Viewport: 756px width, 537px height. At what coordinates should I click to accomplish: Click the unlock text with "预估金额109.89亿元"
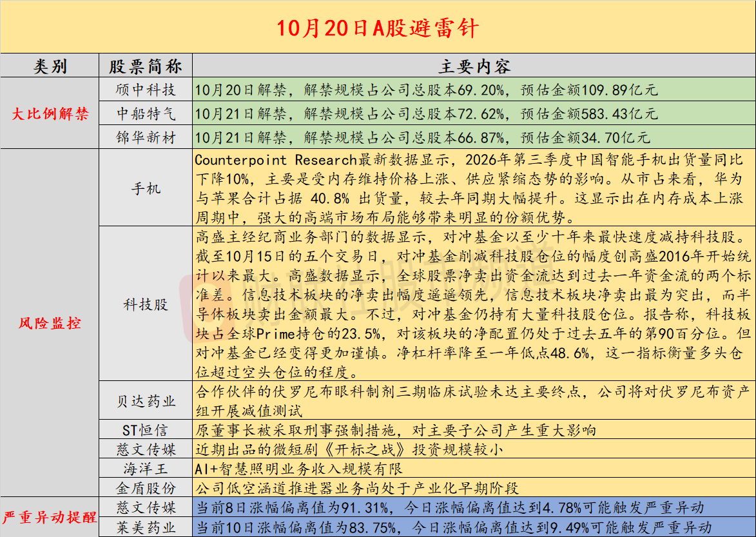426,90
